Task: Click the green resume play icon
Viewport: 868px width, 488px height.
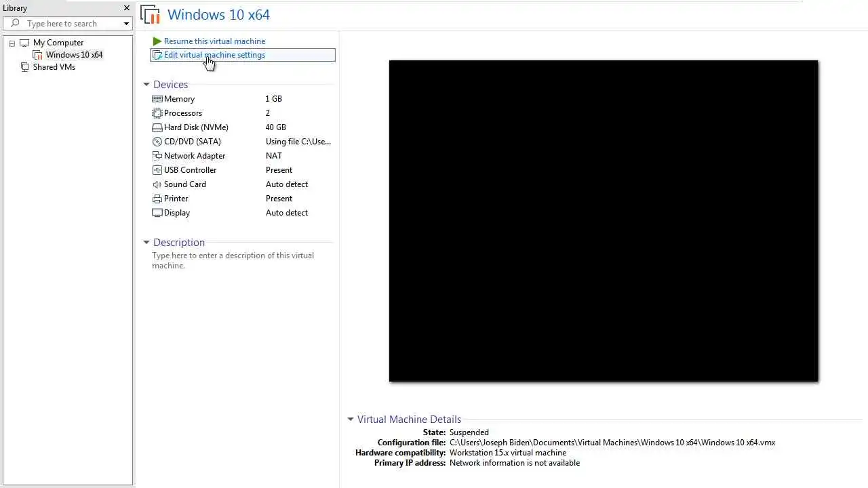Action: pyautogui.click(x=157, y=41)
